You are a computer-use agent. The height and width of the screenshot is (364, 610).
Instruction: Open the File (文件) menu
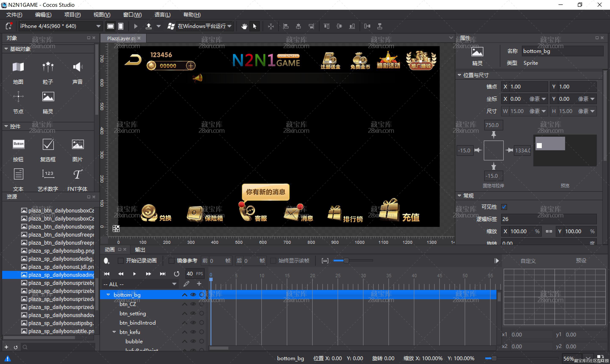(x=14, y=15)
